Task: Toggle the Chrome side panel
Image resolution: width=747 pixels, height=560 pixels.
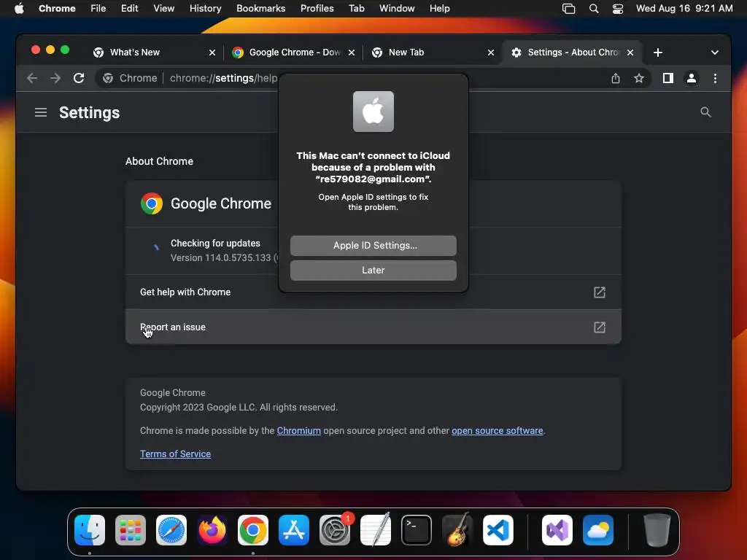Action: click(668, 78)
